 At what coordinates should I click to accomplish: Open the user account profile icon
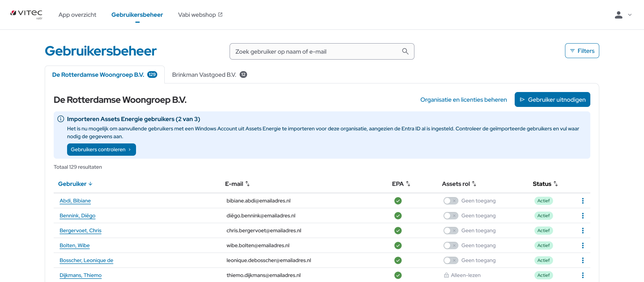point(618,15)
